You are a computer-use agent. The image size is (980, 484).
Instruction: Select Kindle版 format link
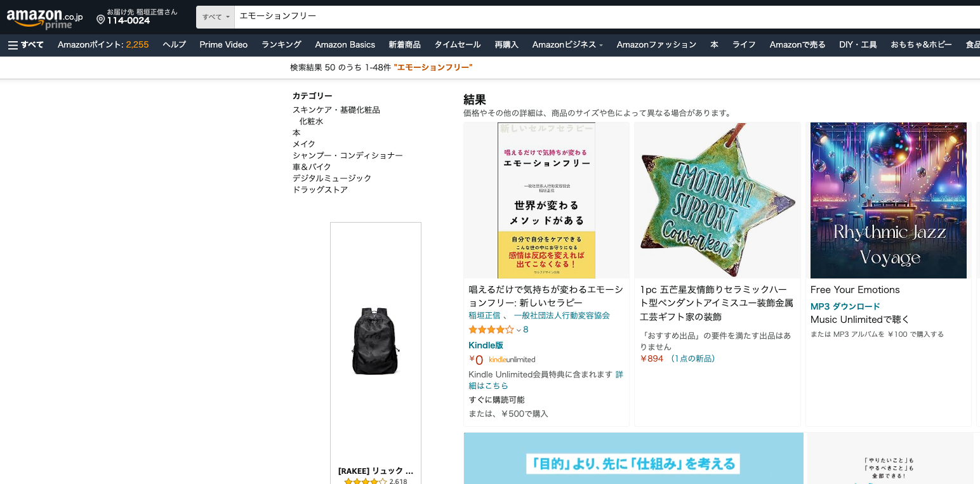(x=486, y=345)
